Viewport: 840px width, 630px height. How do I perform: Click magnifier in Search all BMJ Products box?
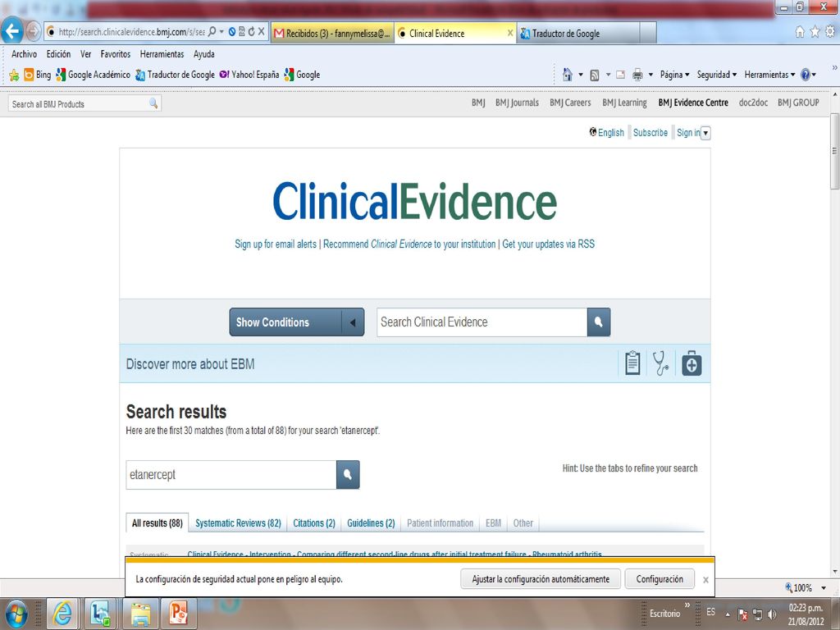[153, 103]
